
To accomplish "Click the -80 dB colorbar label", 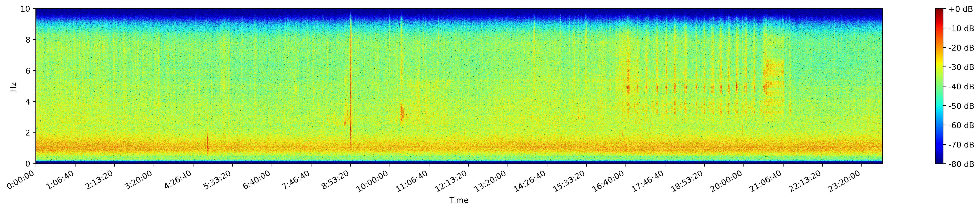I will pos(961,164).
